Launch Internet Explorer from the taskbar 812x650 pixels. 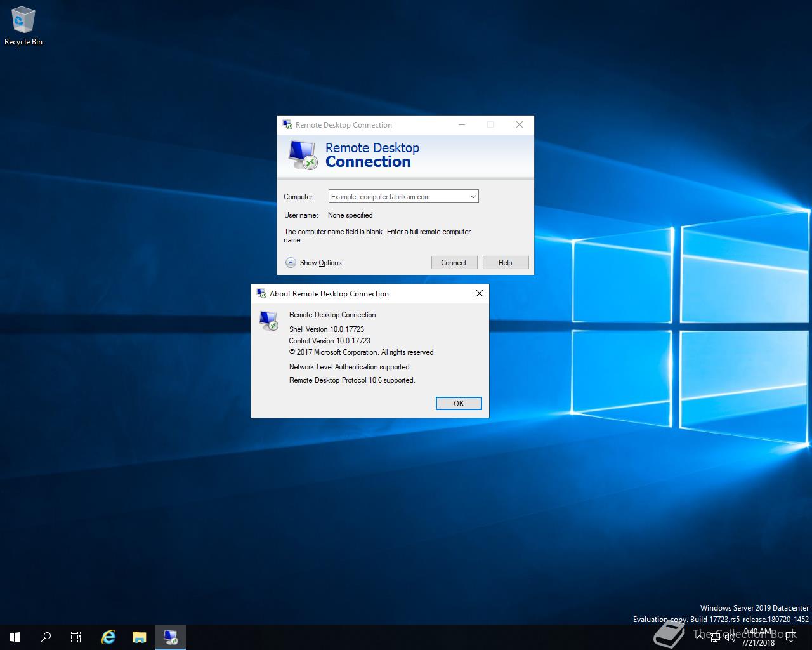[108, 637]
